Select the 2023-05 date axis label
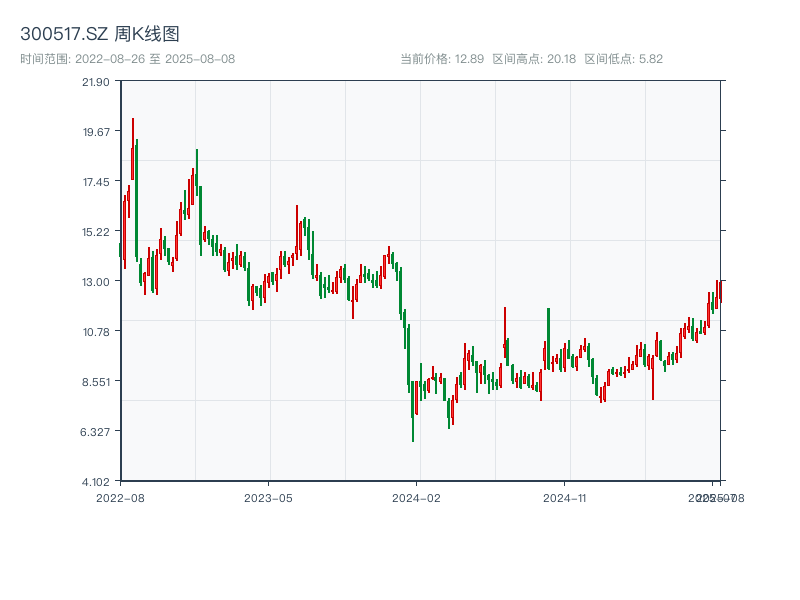 tap(268, 497)
